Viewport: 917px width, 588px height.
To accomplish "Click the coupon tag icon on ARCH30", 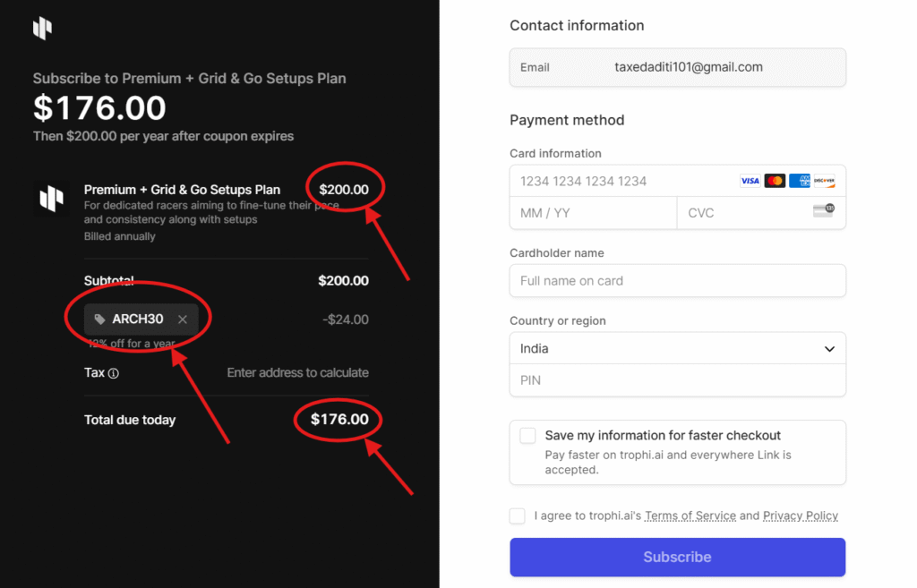I will coord(100,320).
